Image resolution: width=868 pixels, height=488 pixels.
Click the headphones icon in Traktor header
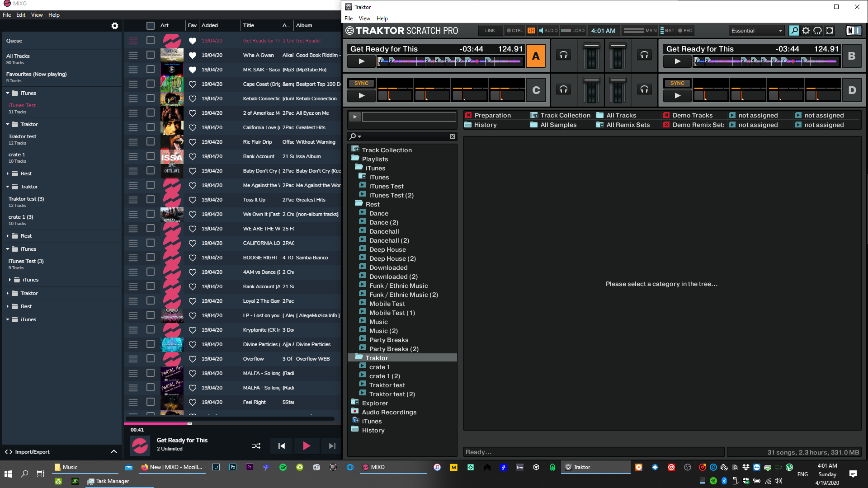817,31
